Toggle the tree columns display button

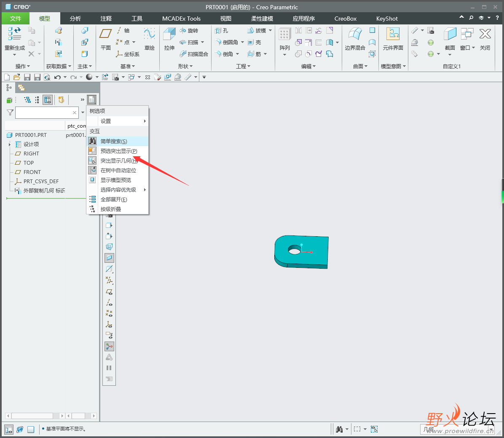pyautogui.click(x=48, y=100)
